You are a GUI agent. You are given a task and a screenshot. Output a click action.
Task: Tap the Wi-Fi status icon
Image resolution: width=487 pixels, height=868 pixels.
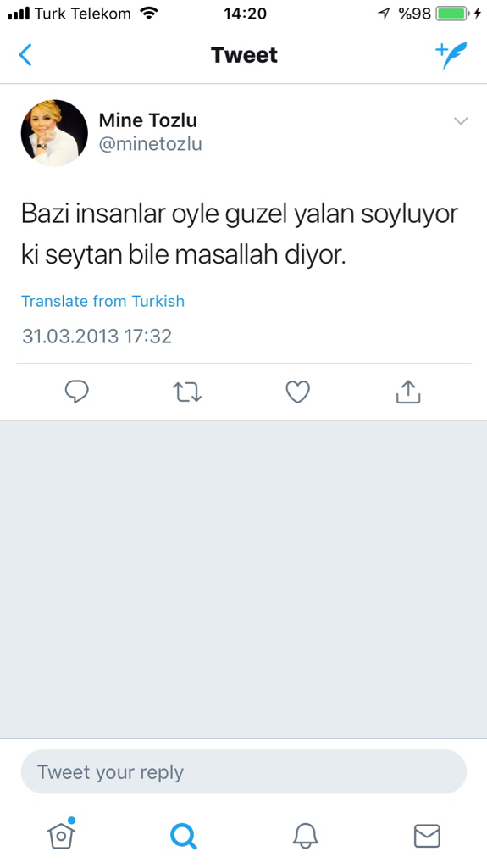149,13
